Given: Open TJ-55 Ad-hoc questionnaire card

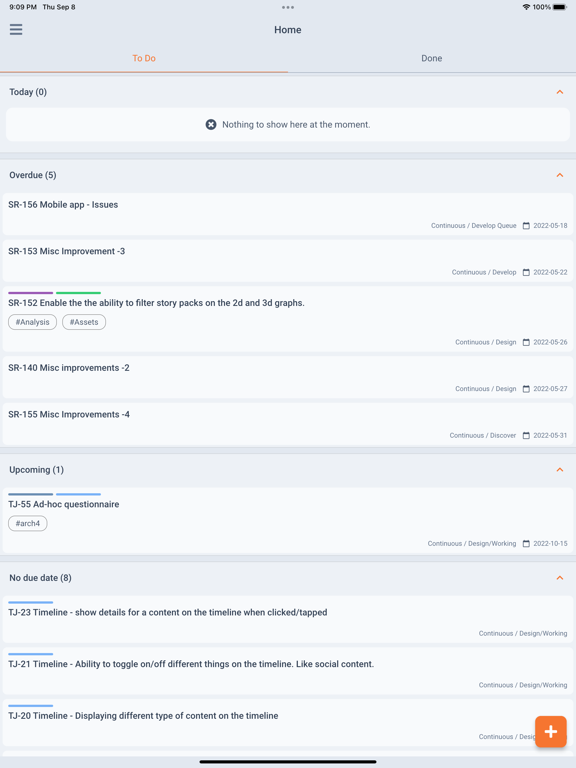Looking at the screenshot, I should (x=288, y=521).
